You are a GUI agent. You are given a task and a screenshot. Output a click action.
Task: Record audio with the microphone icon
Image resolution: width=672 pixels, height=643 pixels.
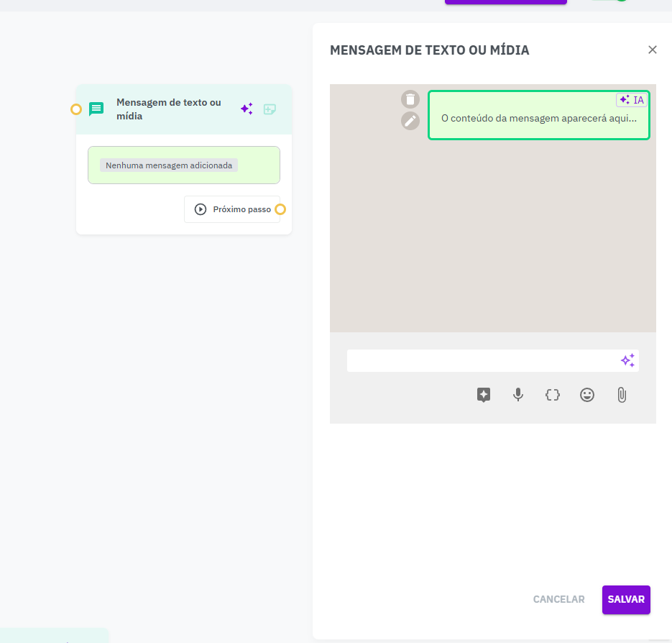coord(518,394)
